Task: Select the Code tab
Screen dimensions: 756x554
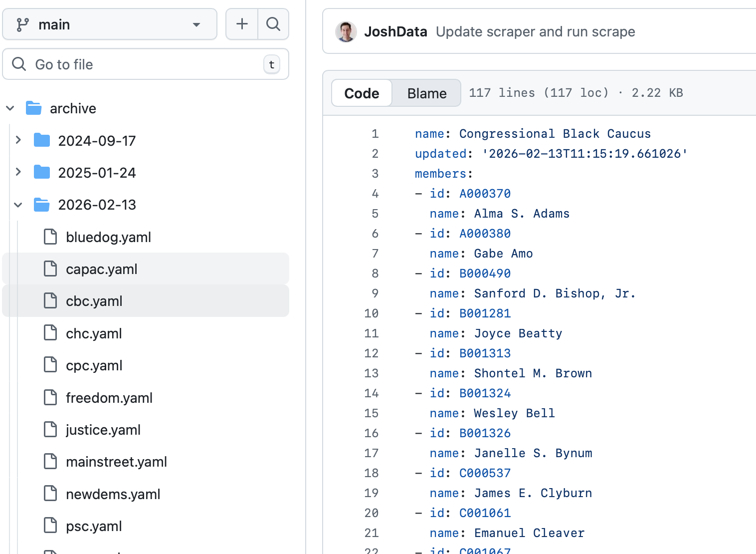Action: point(361,93)
